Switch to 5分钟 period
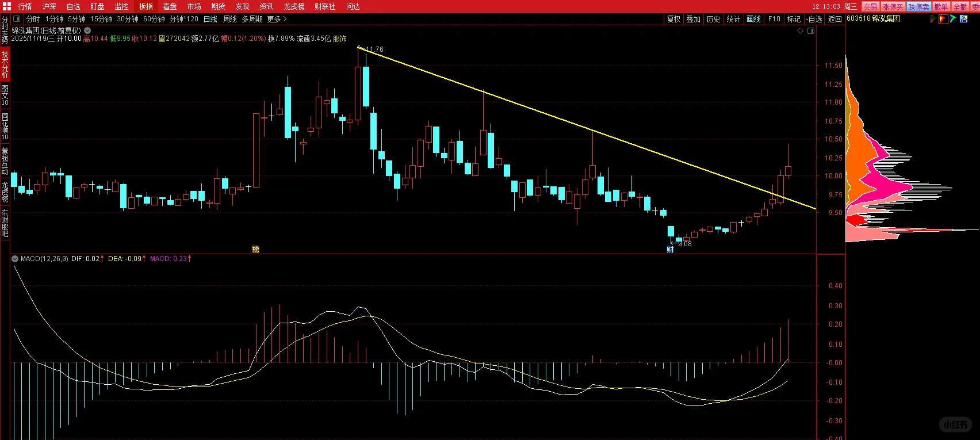Screen dimensions: 980x440 pos(77,19)
